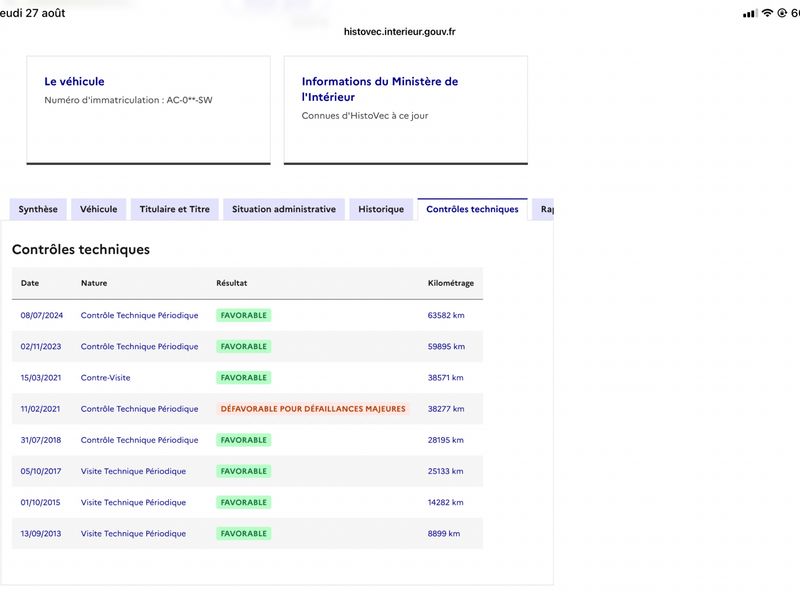This screenshot has height=600, width=800.
Task: Click the Le véhicule card
Action: [x=148, y=110]
